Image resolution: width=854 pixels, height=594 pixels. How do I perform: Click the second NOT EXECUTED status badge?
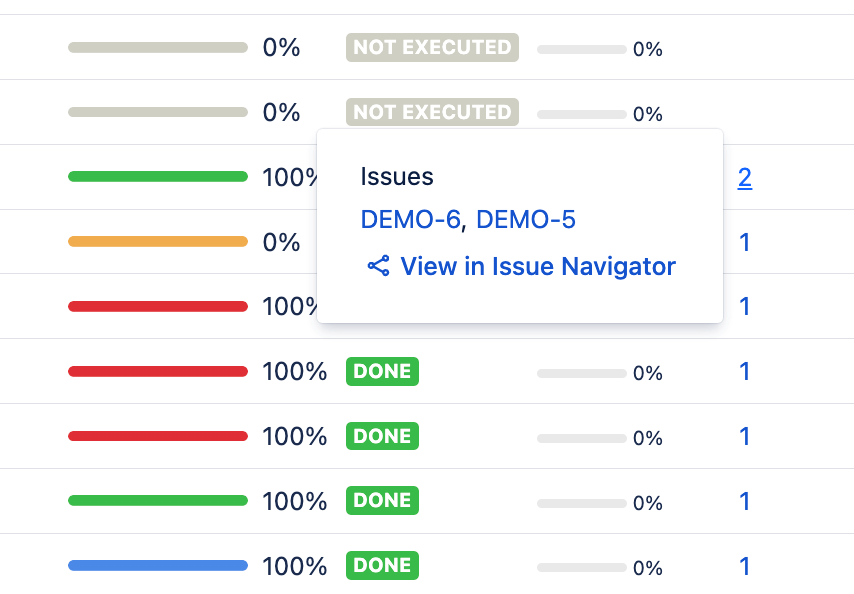[x=432, y=112]
